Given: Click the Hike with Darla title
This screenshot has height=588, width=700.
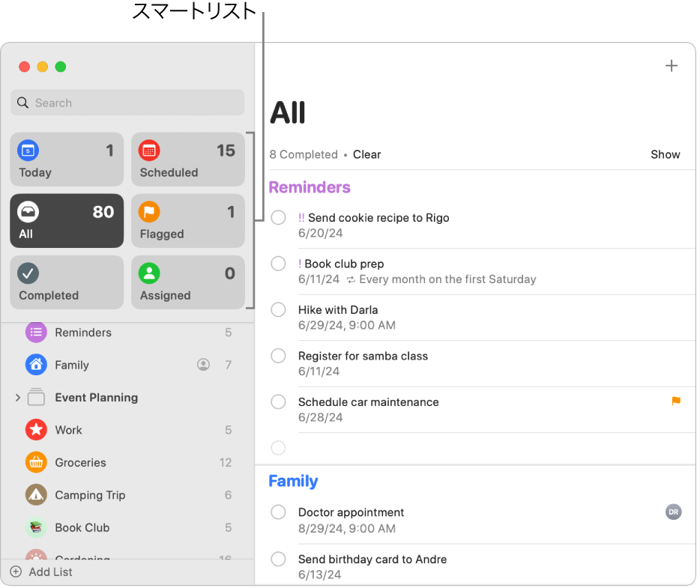Looking at the screenshot, I should point(338,309).
